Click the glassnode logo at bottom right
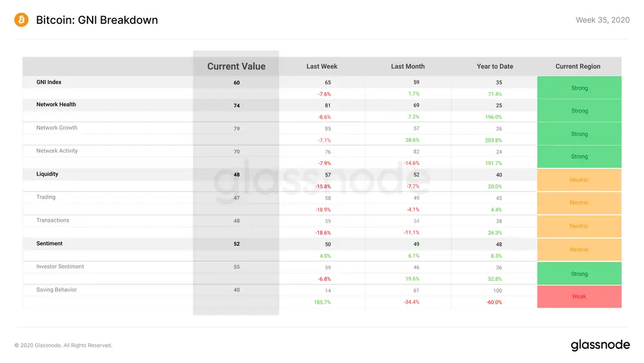 coord(600,344)
